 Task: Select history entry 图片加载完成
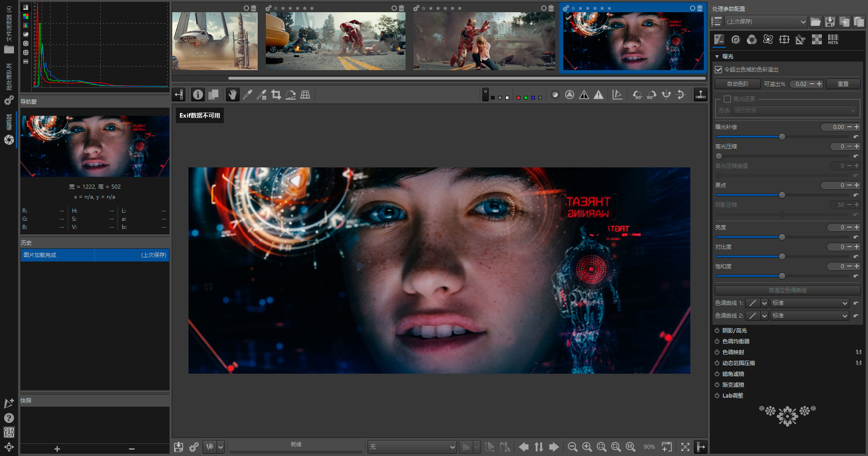coord(95,255)
